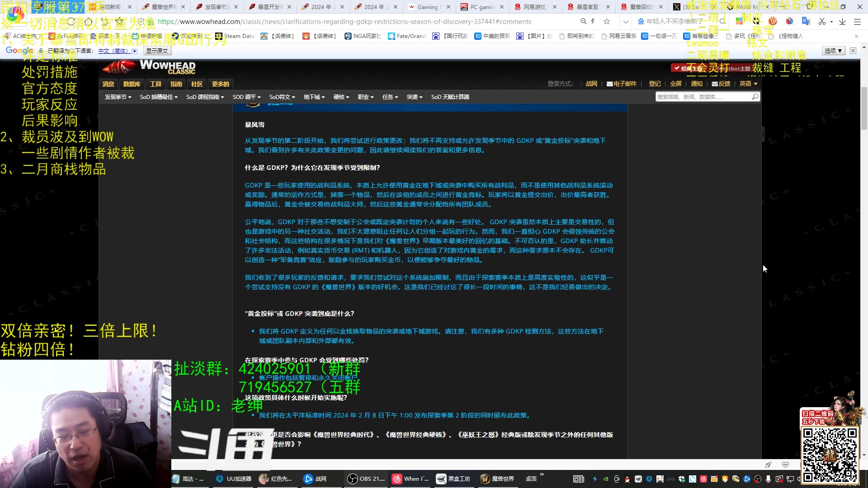
Task: Close the Google translate bar
Action: (853, 51)
